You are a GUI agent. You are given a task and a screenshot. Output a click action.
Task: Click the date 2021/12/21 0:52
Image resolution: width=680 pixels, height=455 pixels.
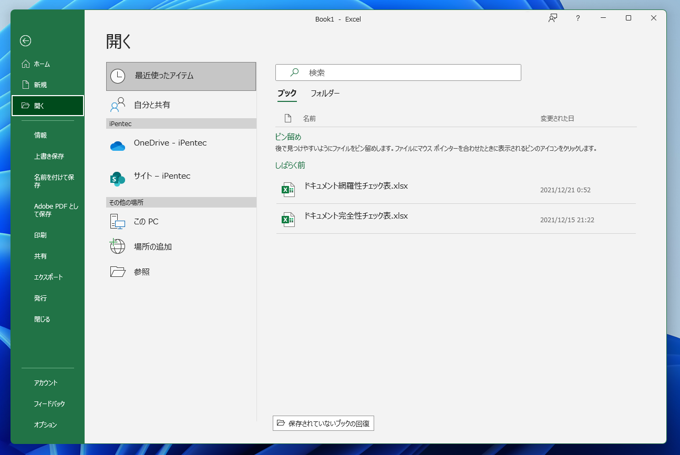565,190
